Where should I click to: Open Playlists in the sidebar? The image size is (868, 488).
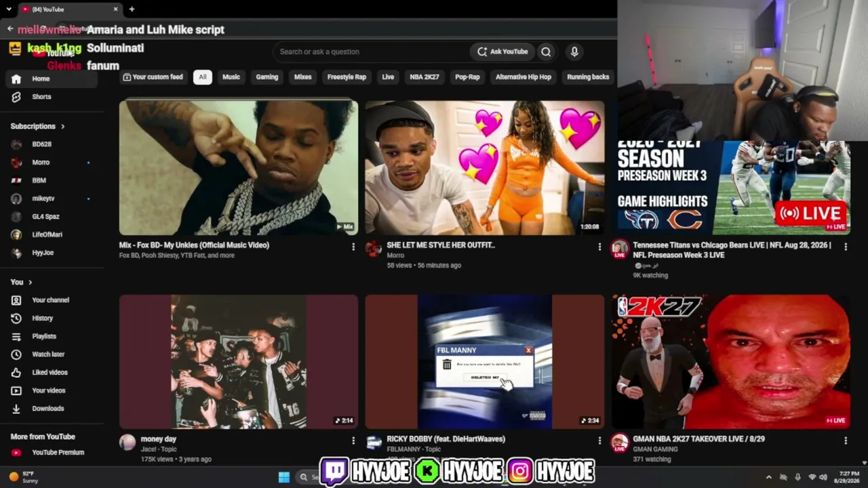coord(51,336)
